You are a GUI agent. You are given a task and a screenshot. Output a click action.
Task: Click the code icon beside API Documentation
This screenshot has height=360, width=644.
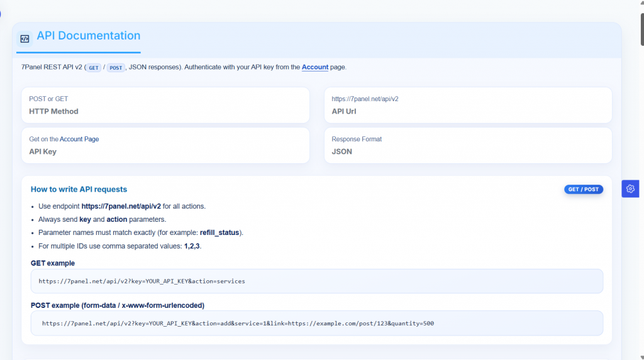pyautogui.click(x=25, y=39)
